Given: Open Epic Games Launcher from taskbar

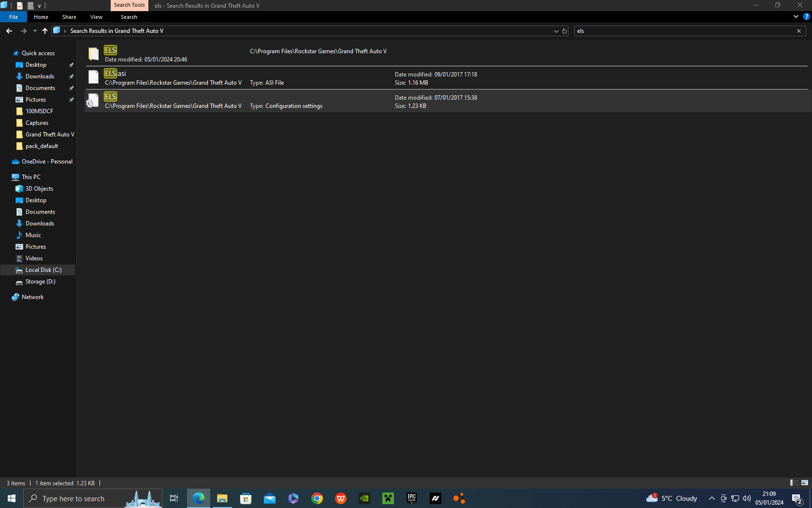Looking at the screenshot, I should [x=412, y=498].
